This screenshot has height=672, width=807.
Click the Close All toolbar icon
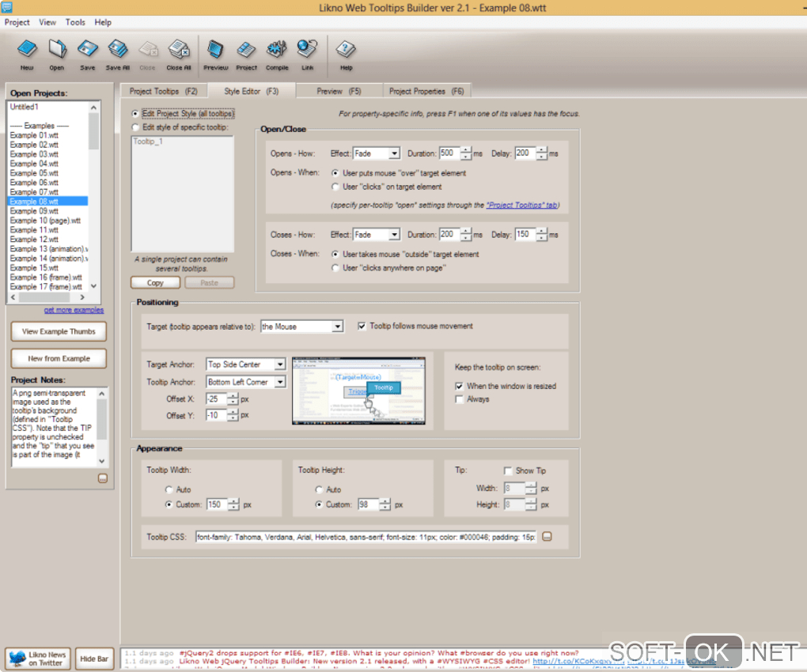[179, 54]
